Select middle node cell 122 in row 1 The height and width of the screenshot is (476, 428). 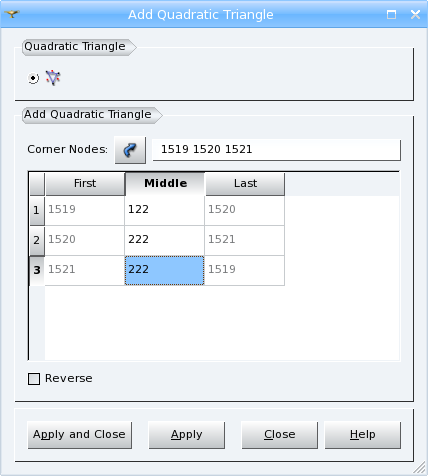[164, 210]
